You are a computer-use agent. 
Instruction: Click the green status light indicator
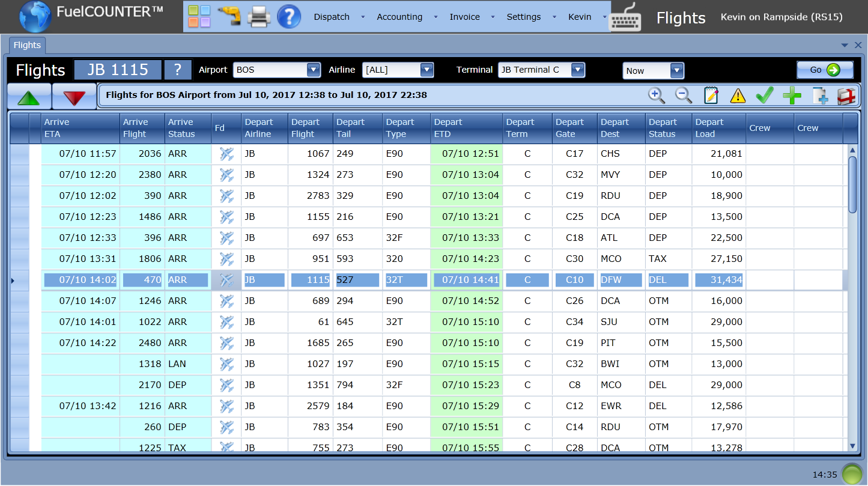coord(851,474)
